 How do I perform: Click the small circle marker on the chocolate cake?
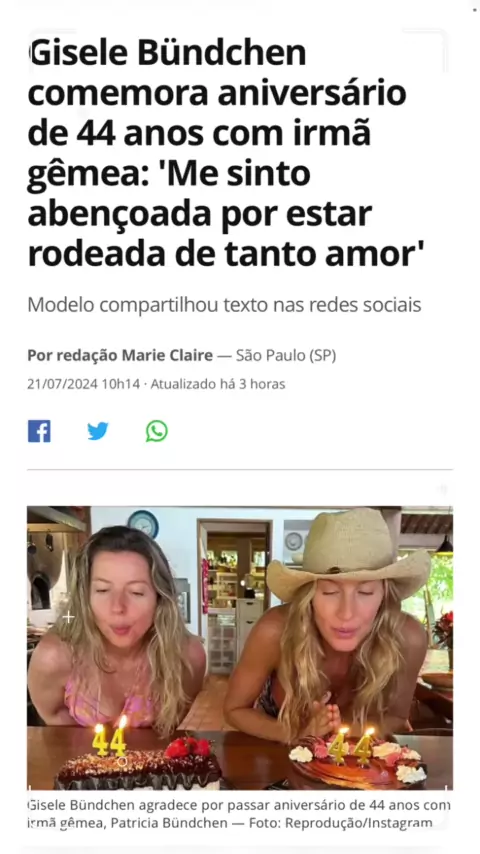point(123,761)
